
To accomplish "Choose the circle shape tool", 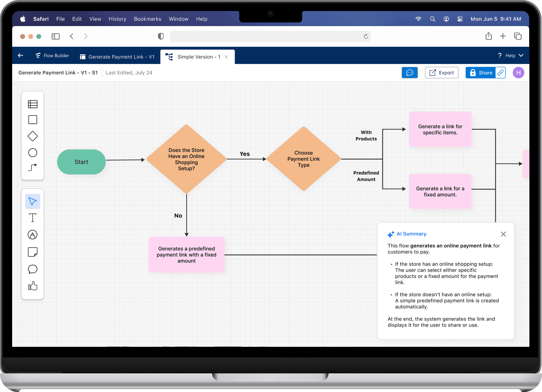I will point(33,153).
